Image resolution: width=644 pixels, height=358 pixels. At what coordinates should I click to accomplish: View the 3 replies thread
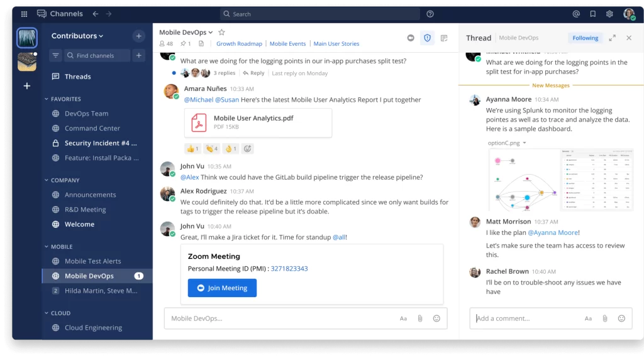225,73
